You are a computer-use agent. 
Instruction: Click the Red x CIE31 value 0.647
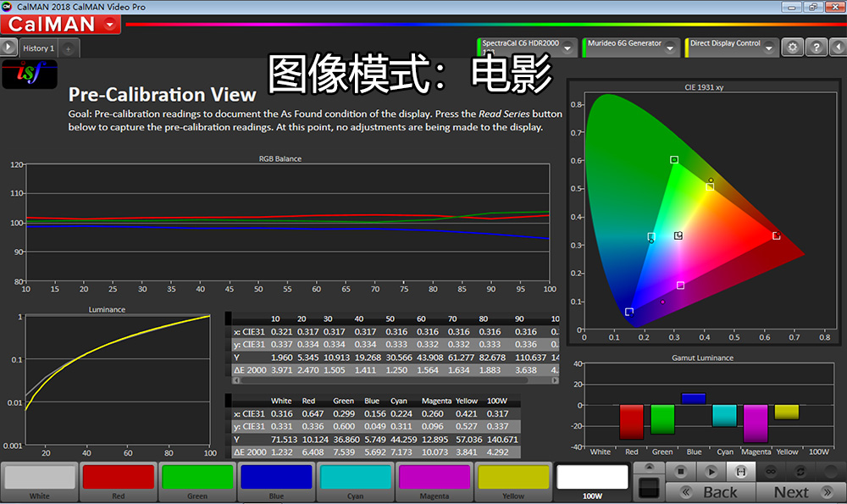(313, 413)
